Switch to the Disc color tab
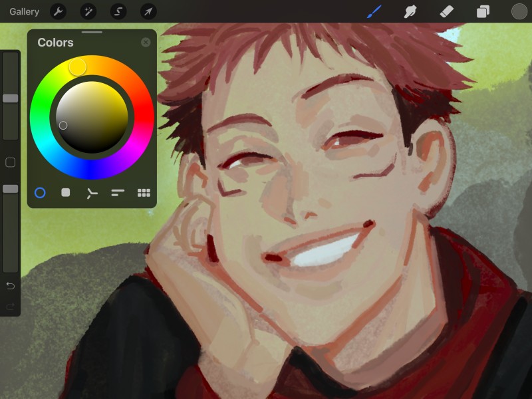Image resolution: width=532 pixels, height=399 pixels. 40,193
